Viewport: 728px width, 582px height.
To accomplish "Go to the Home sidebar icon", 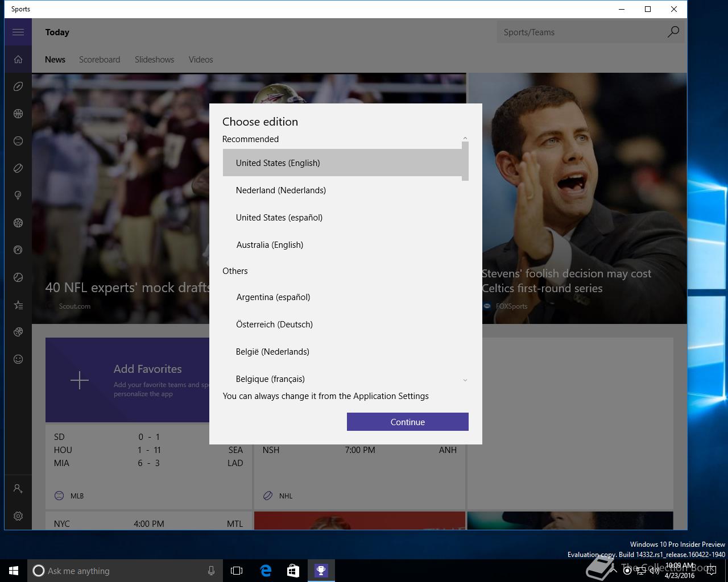I will (18, 59).
